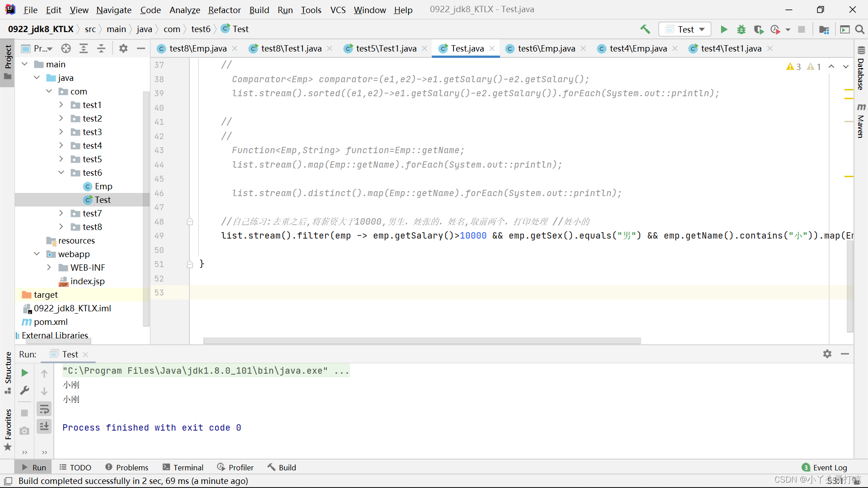Viewport: 868px width, 488px height.
Task: Click the locate current file crosshair icon
Action: click(x=66, y=48)
